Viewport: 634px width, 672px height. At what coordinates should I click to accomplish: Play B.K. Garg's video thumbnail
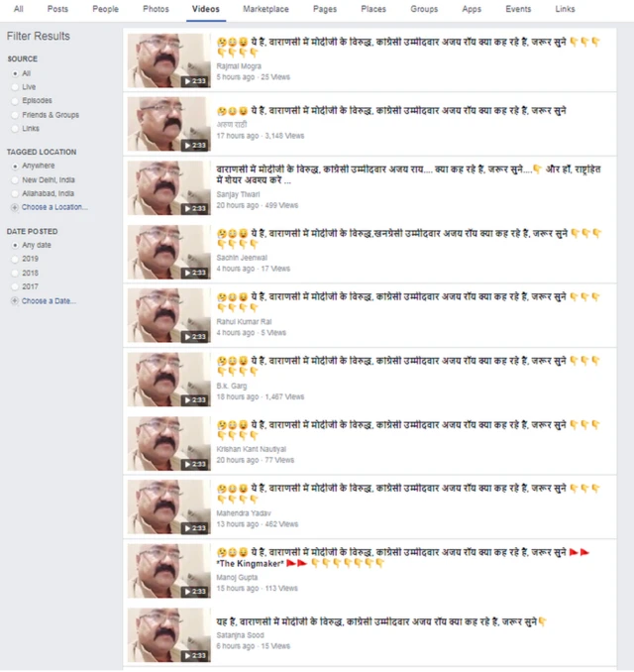coord(169,380)
